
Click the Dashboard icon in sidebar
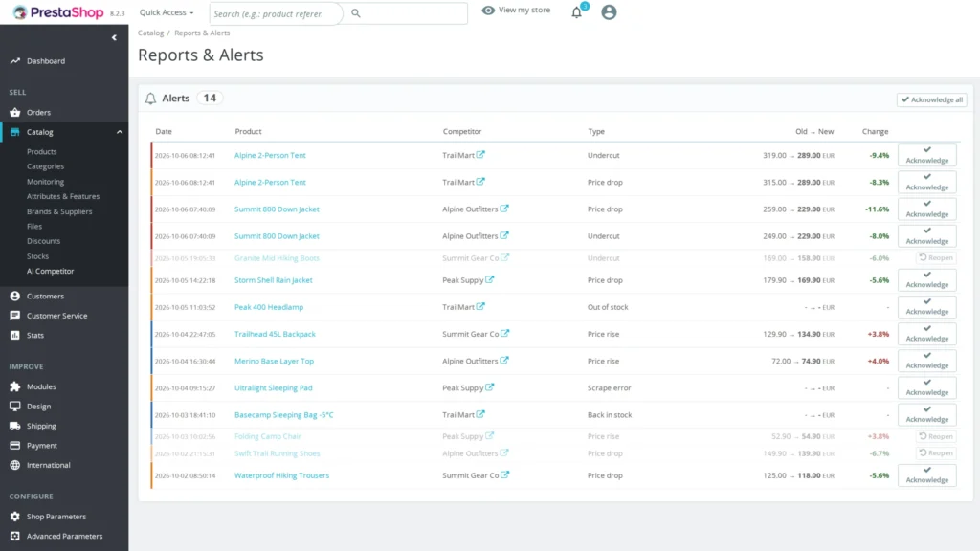tap(15, 60)
